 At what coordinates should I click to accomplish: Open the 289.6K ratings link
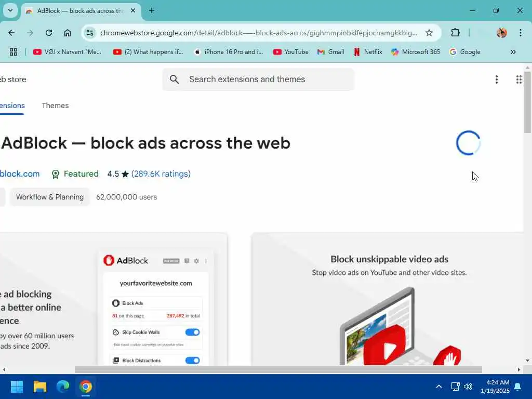161,174
